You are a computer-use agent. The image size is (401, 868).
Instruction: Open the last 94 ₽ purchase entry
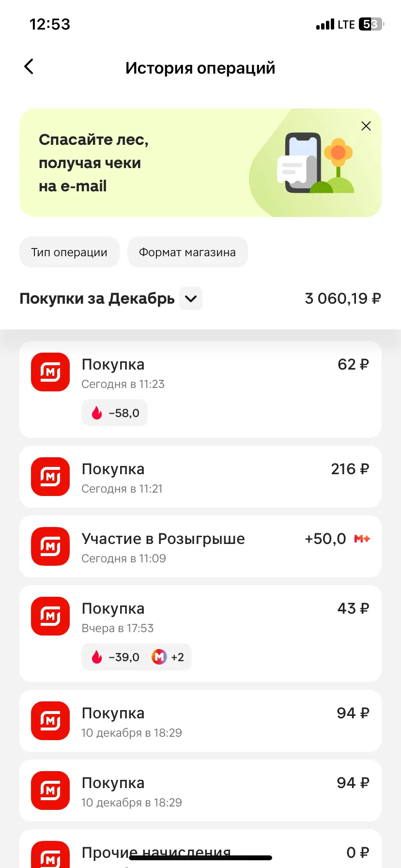pos(200,790)
